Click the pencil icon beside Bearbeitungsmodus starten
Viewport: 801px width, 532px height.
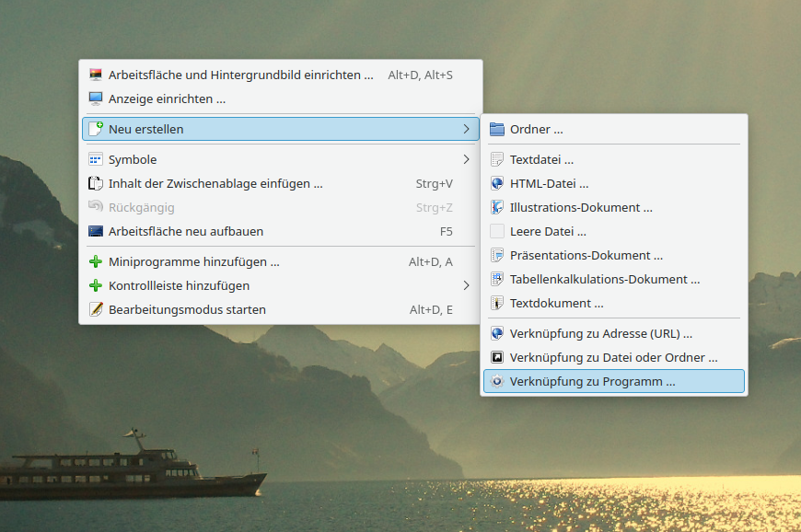click(96, 309)
